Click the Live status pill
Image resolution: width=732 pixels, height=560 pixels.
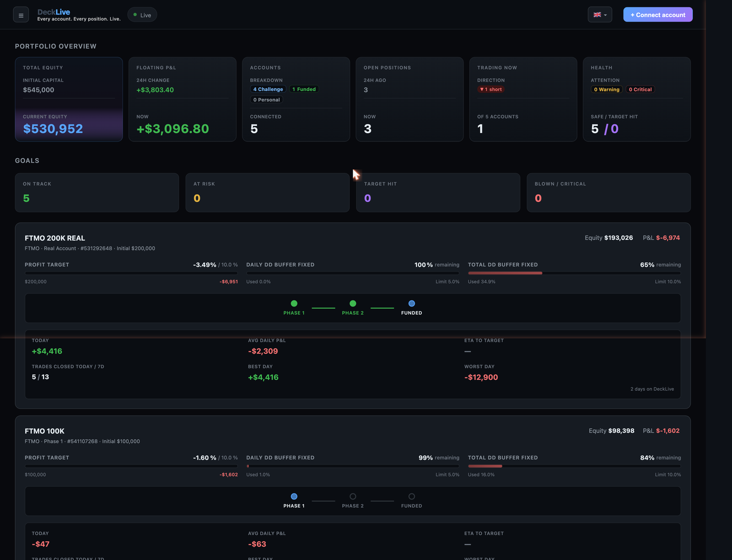[x=142, y=15]
